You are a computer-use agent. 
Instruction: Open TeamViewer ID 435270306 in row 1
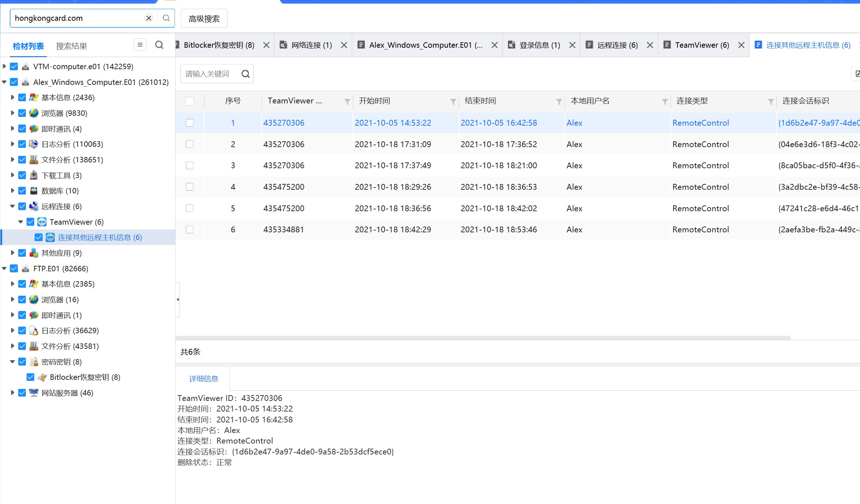click(x=284, y=123)
